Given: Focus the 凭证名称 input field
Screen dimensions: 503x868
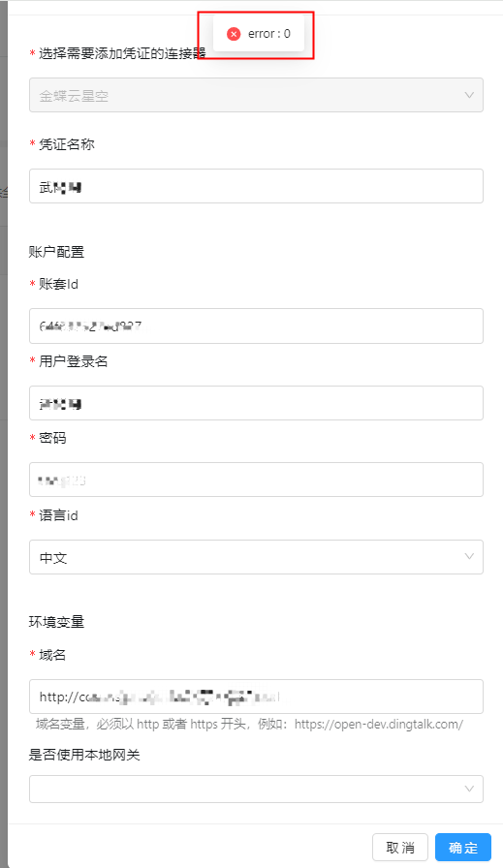Looking at the screenshot, I should [x=256, y=186].
